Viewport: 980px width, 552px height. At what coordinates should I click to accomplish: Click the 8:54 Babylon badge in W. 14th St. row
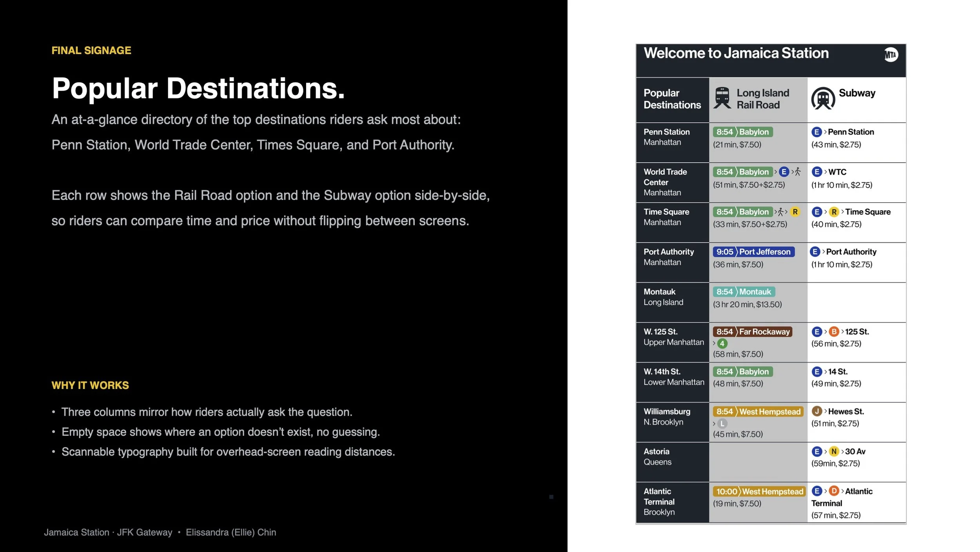(742, 372)
